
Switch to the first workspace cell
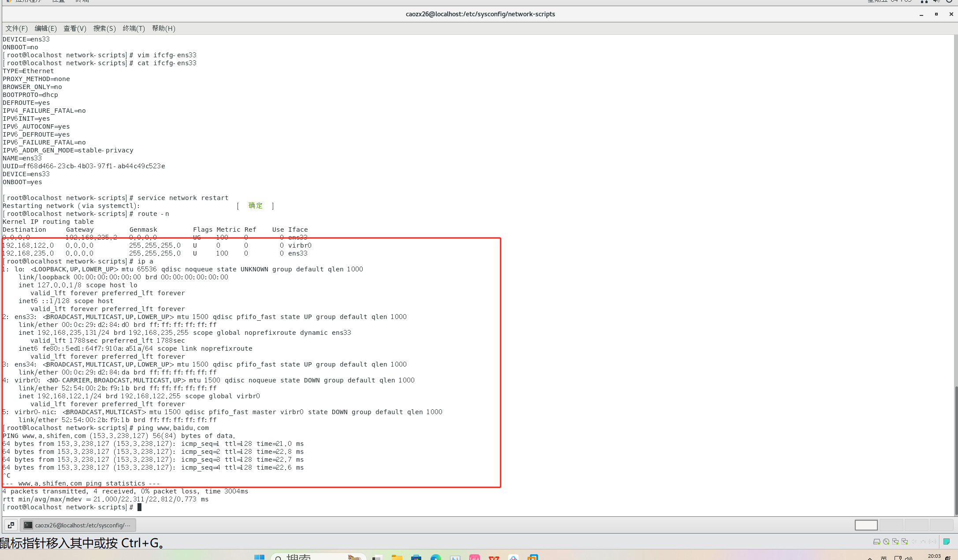pos(866,525)
